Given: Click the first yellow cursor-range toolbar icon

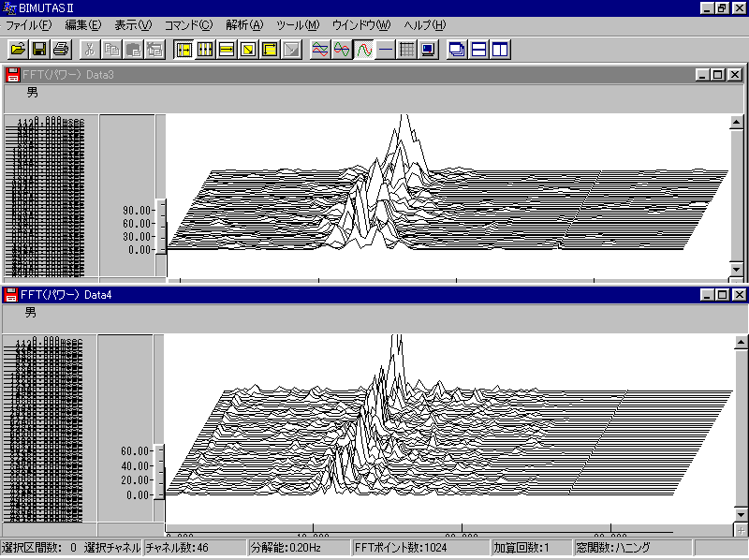Looking at the screenshot, I should (x=184, y=49).
